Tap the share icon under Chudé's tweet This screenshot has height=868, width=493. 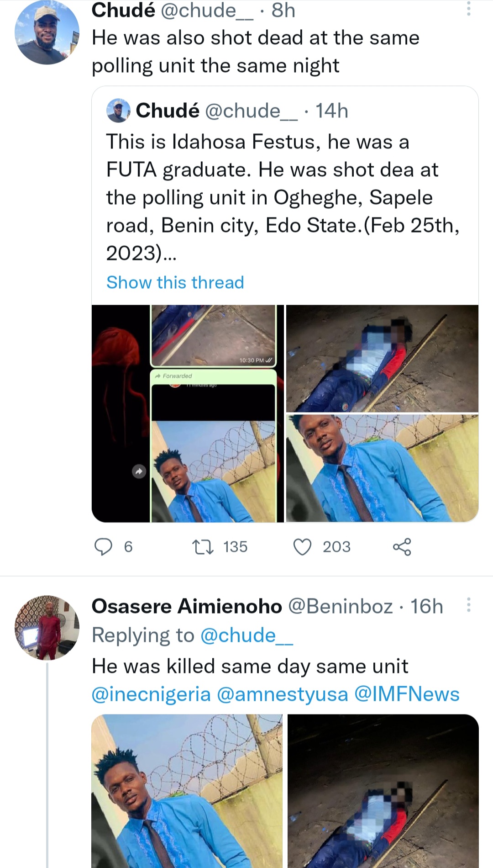coord(402,546)
